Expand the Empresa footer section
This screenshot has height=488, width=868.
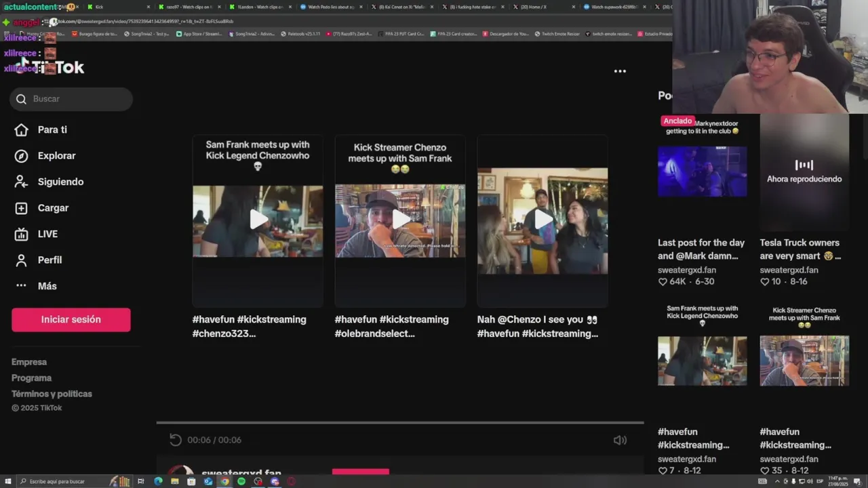(29, 362)
